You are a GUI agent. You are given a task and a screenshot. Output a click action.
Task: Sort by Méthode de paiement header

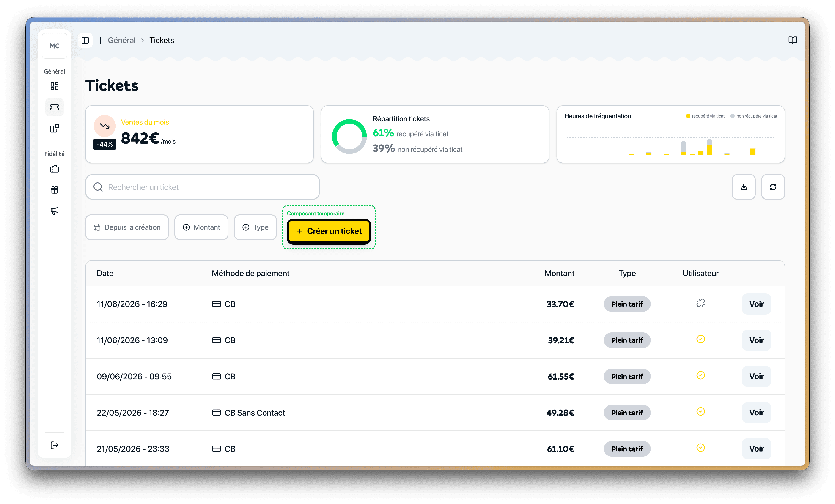250,273
